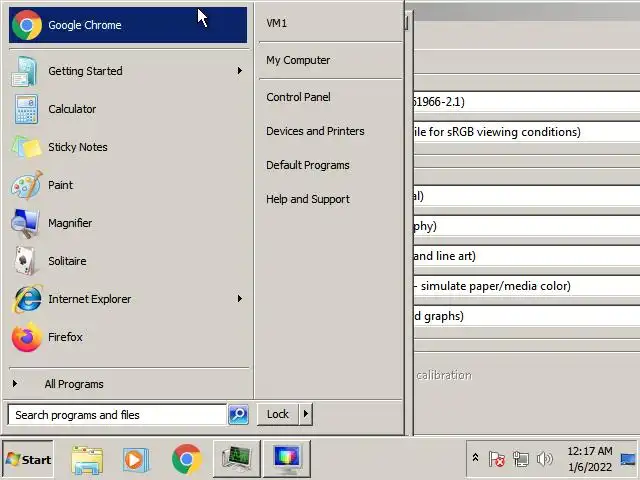Select the 'sRGB viewing conditions' field in background window

527,132
